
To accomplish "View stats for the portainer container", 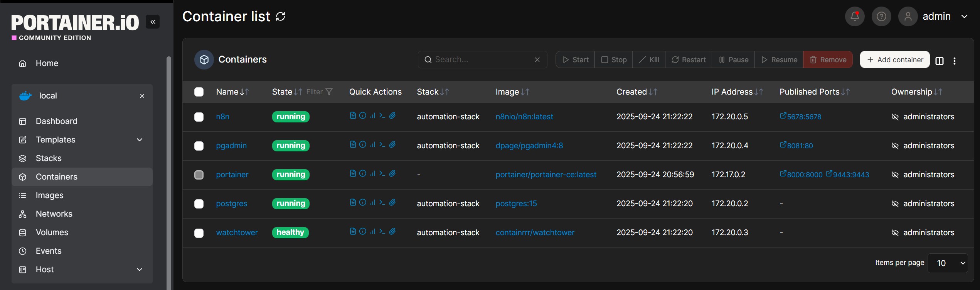I will pyautogui.click(x=372, y=173).
